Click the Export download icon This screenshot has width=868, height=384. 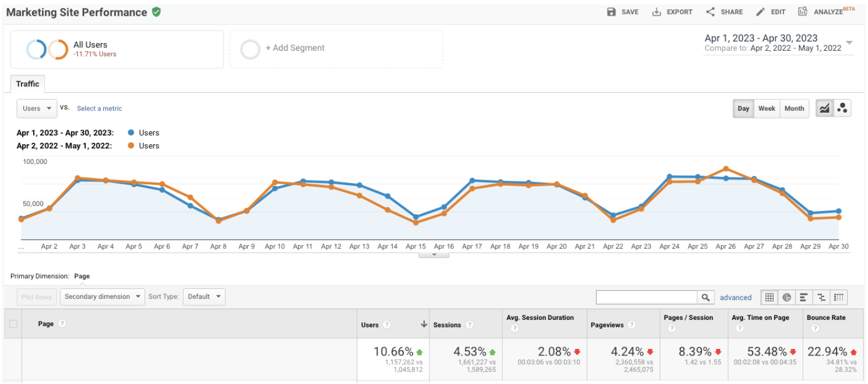click(x=656, y=12)
